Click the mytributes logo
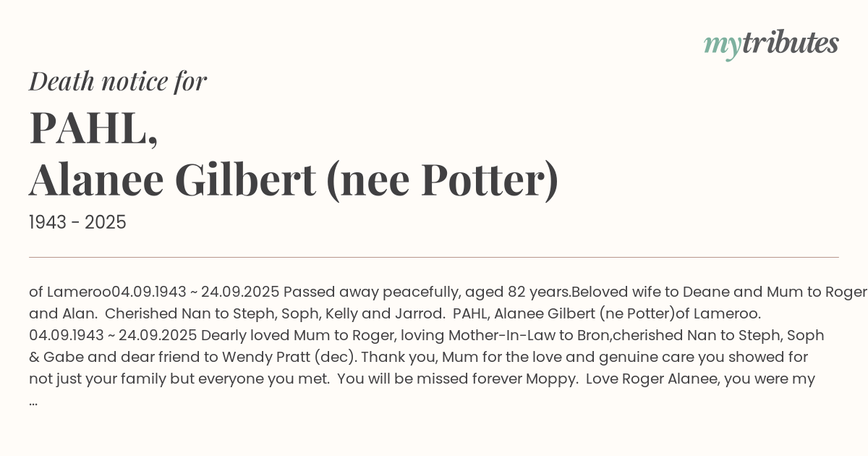Screen dimensions: 868x456 (771, 44)
